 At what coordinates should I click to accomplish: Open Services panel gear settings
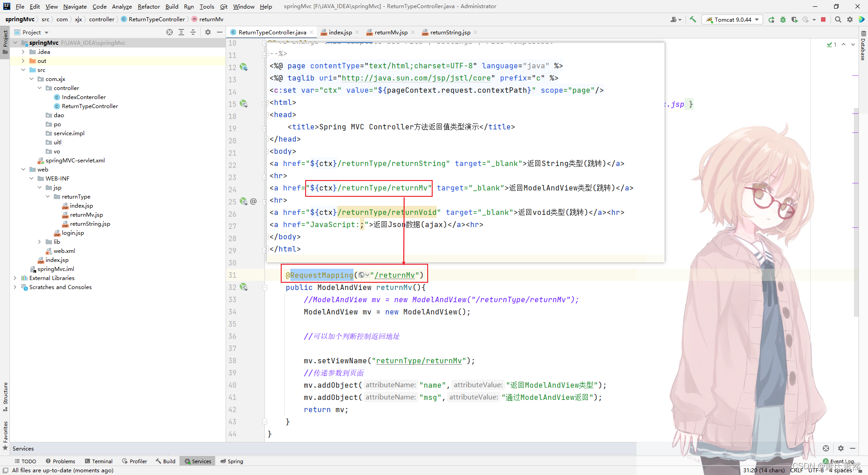(x=841, y=448)
